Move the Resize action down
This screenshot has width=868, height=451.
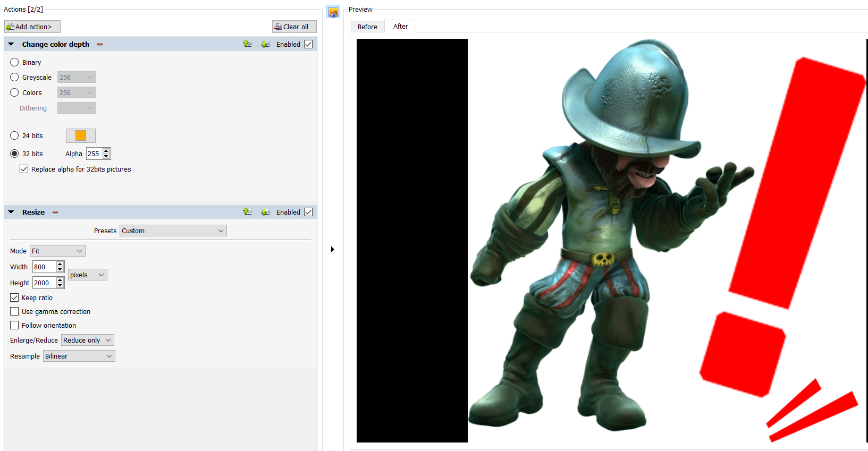coord(265,212)
